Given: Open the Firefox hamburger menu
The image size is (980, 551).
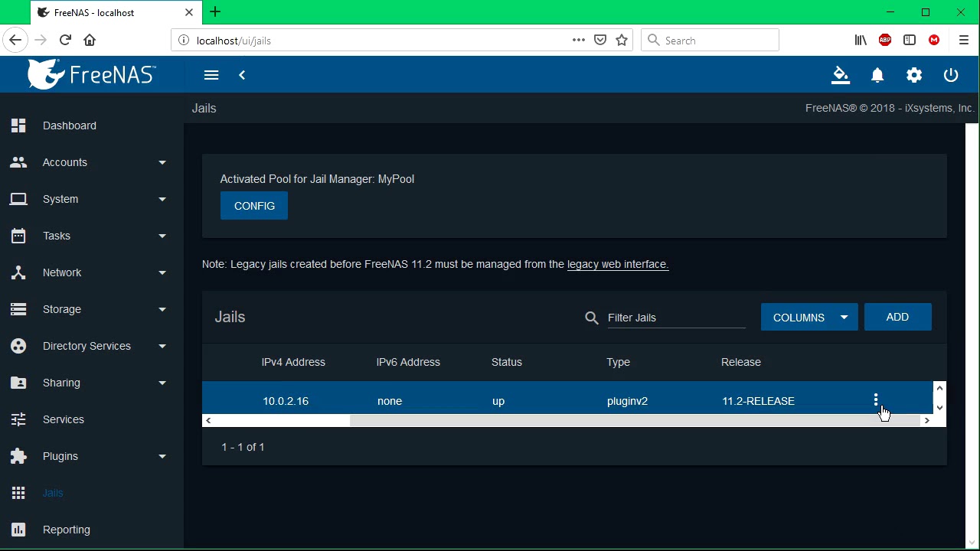Looking at the screenshot, I should (x=964, y=40).
